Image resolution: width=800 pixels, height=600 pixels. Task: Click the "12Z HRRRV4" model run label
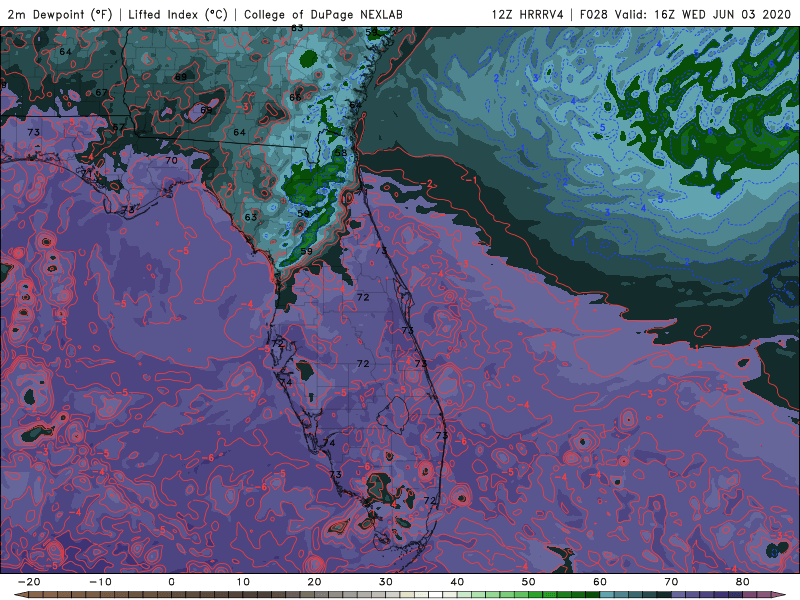pos(527,14)
